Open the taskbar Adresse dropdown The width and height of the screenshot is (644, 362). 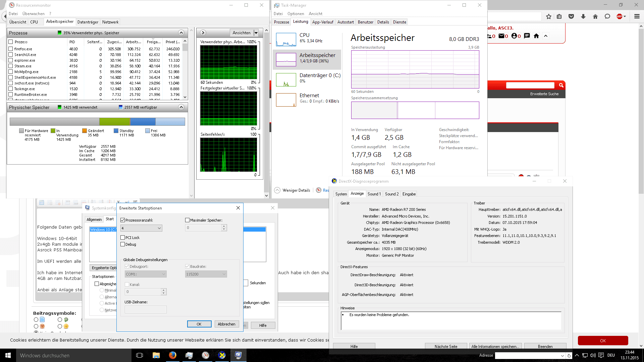pos(562,356)
